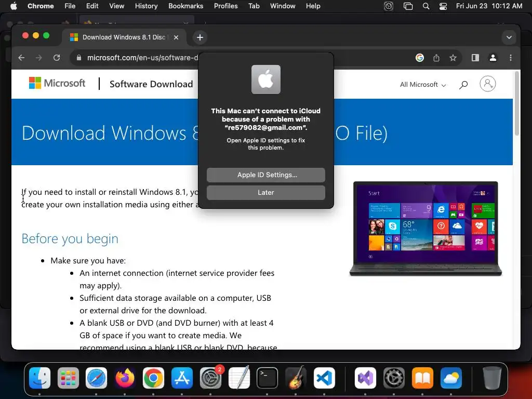Click the Google icon in address bar
This screenshot has height=399, width=532.
[x=420, y=58]
